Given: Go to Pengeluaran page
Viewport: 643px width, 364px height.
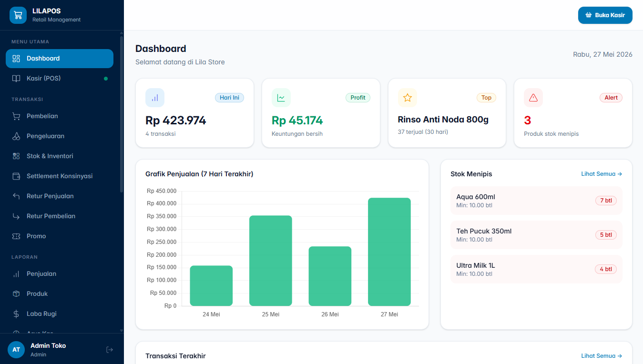Looking at the screenshot, I should [60, 136].
